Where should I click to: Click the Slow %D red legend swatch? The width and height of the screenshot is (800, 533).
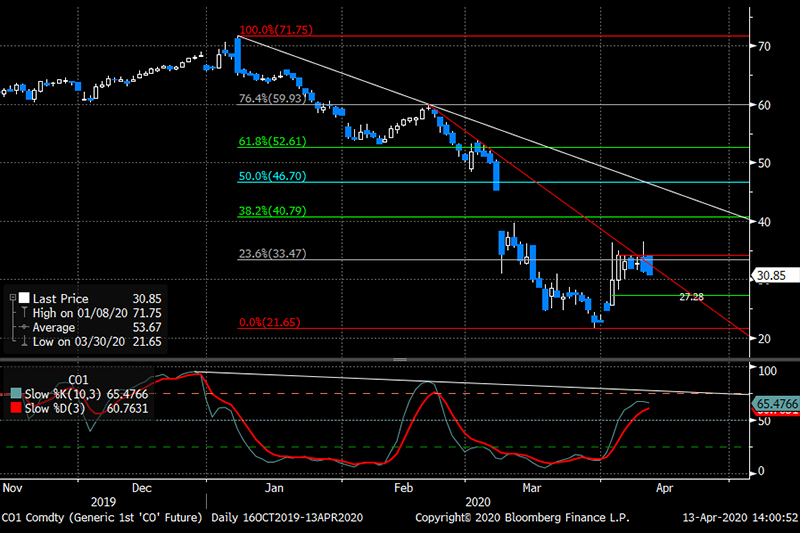(x=13, y=407)
